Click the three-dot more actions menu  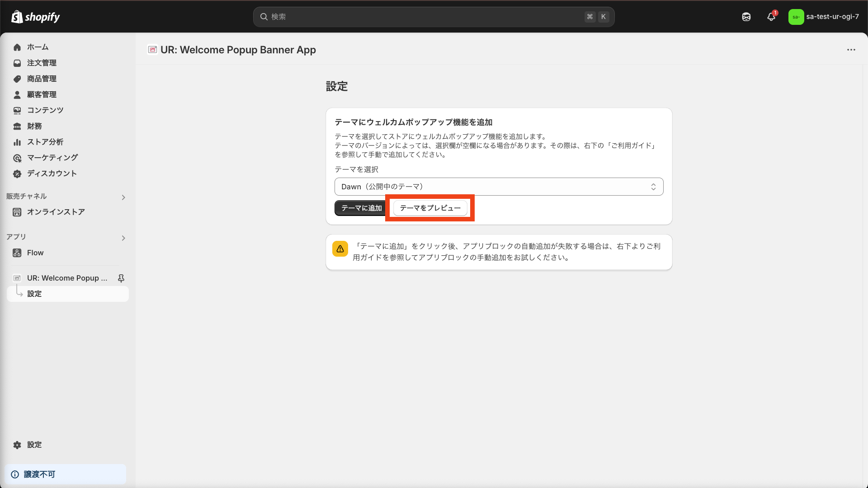[x=851, y=50]
